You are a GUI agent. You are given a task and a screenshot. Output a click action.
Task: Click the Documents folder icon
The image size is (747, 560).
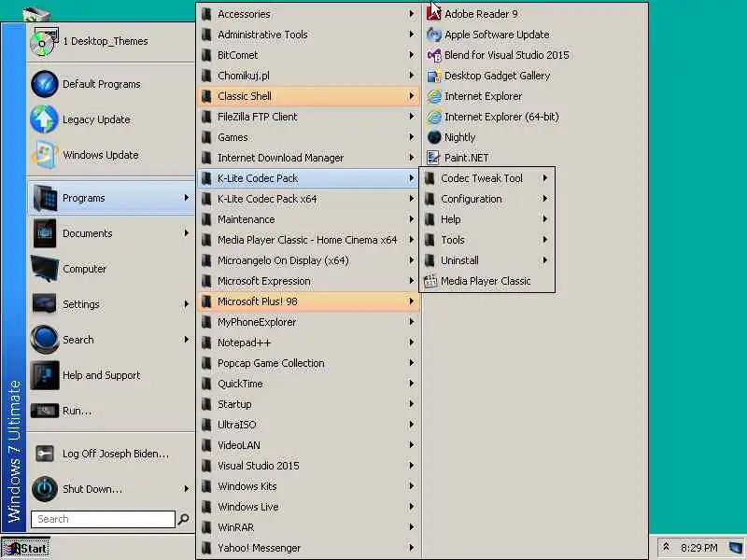pos(45,232)
